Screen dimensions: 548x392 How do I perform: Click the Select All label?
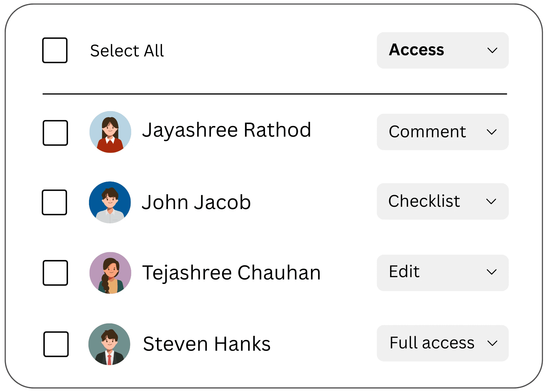click(x=127, y=51)
